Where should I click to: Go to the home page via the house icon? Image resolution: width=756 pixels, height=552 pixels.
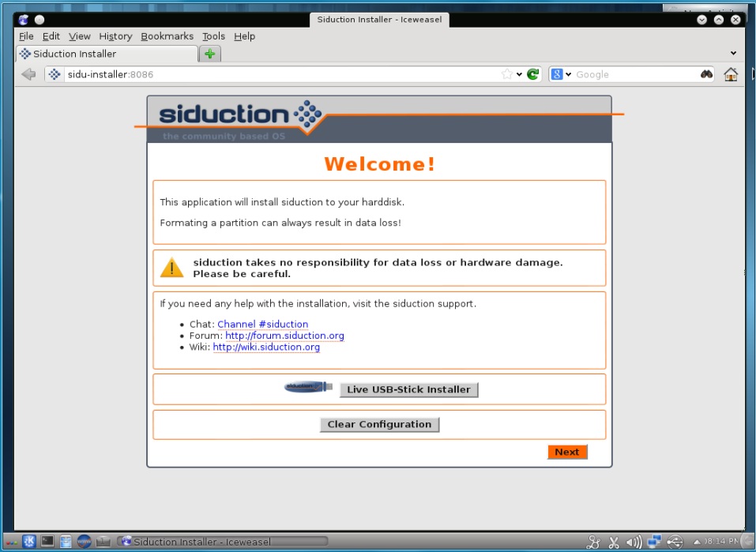coord(731,74)
